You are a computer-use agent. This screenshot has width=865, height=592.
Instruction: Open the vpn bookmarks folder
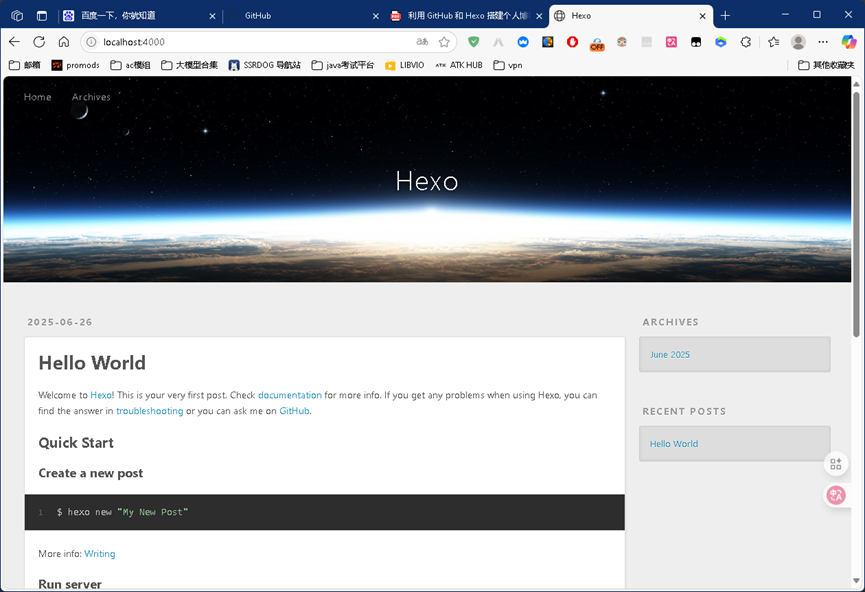point(508,65)
